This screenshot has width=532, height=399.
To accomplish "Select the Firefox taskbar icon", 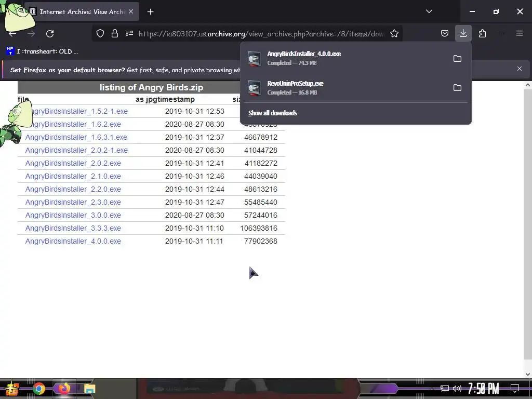I will pos(64,389).
